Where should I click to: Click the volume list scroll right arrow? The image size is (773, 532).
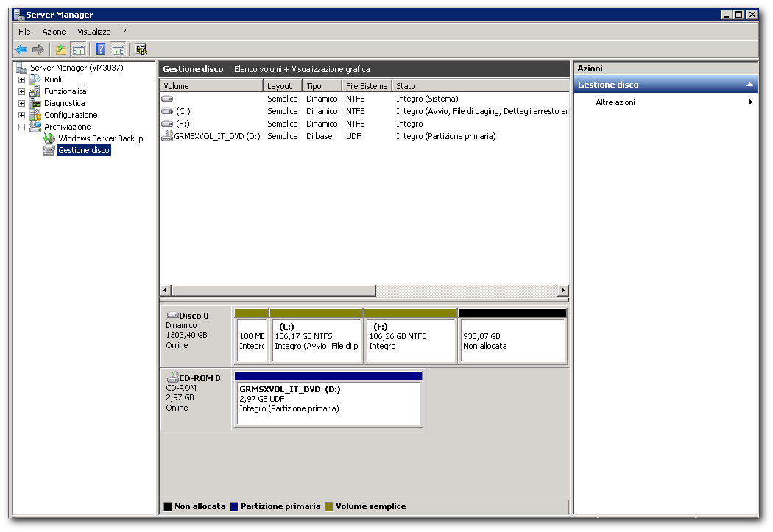(x=563, y=290)
